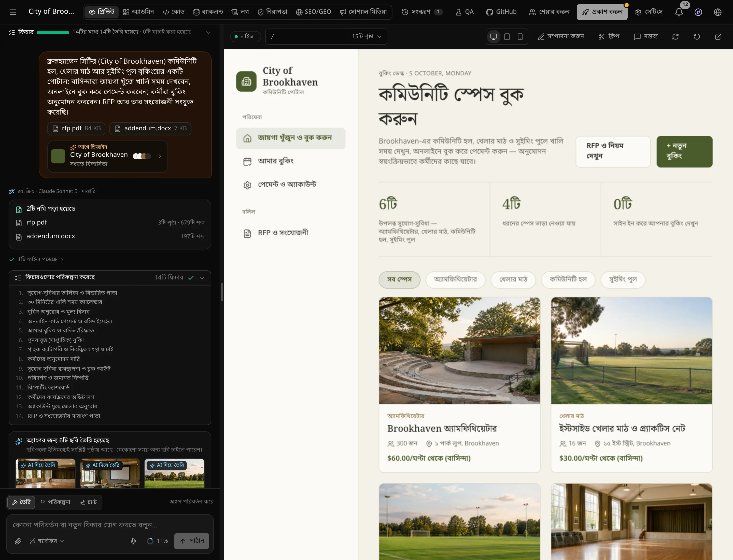Select the সব স্পেস filter chip
The width and height of the screenshot is (733, 560).
[399, 280]
